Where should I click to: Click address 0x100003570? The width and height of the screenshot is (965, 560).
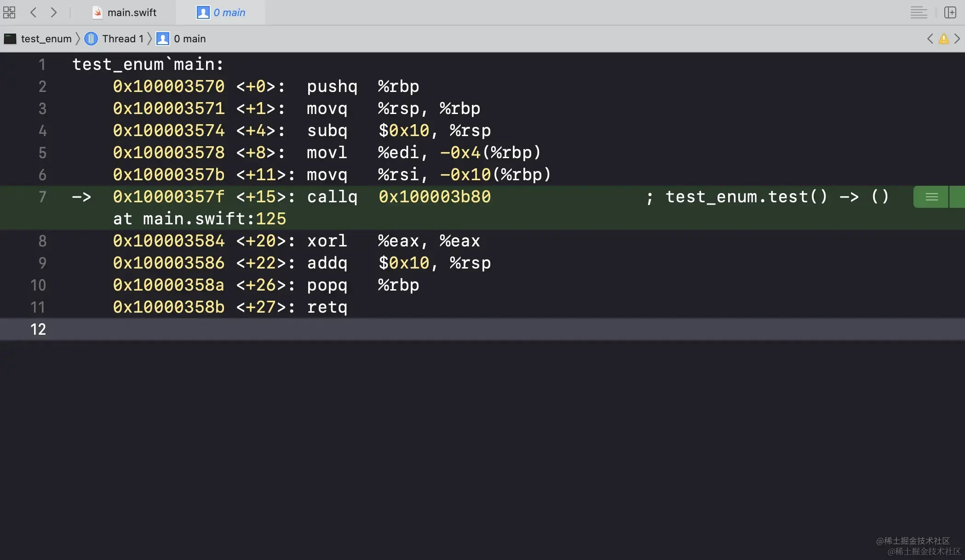(x=169, y=86)
